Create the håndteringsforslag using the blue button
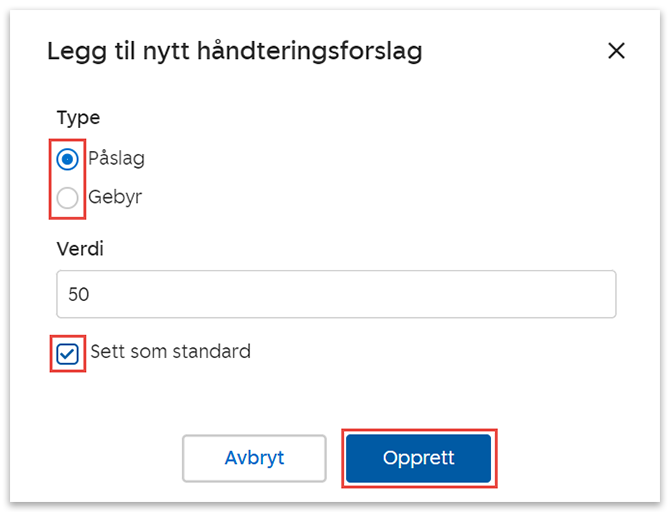 coord(419,458)
